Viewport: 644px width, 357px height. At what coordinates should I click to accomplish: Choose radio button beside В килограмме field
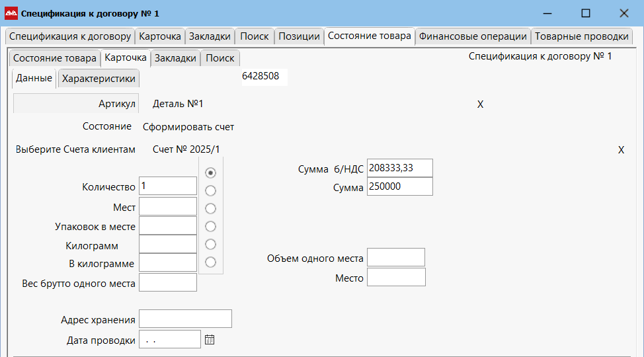[211, 262]
